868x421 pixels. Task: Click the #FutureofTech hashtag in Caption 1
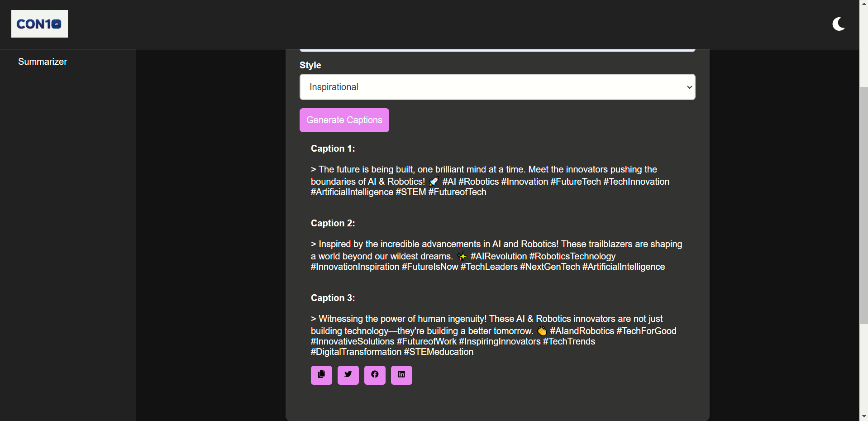[x=457, y=192]
